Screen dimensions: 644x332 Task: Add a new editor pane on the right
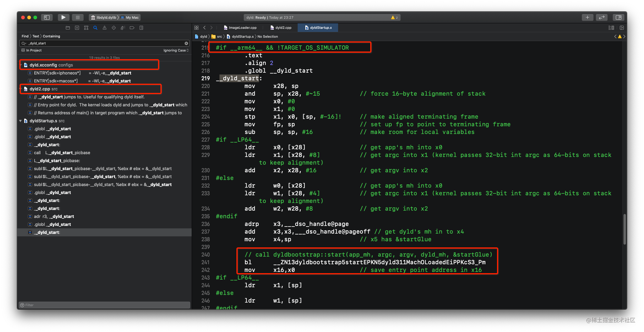(622, 28)
